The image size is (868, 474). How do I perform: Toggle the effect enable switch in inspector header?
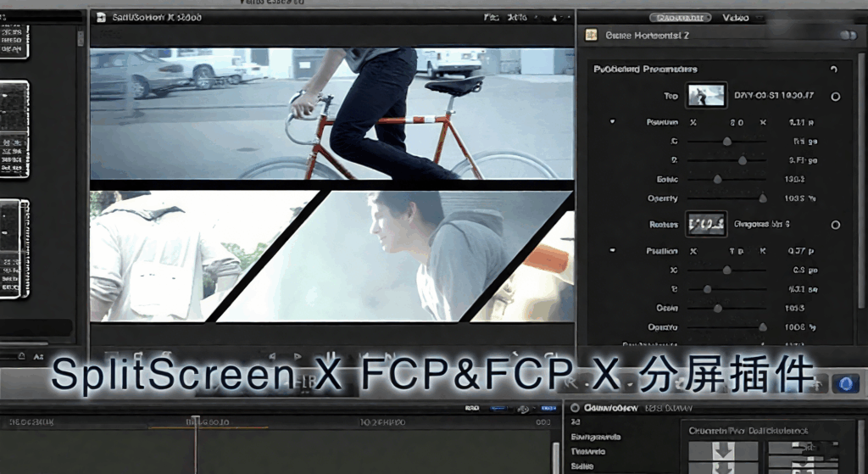coord(847,36)
